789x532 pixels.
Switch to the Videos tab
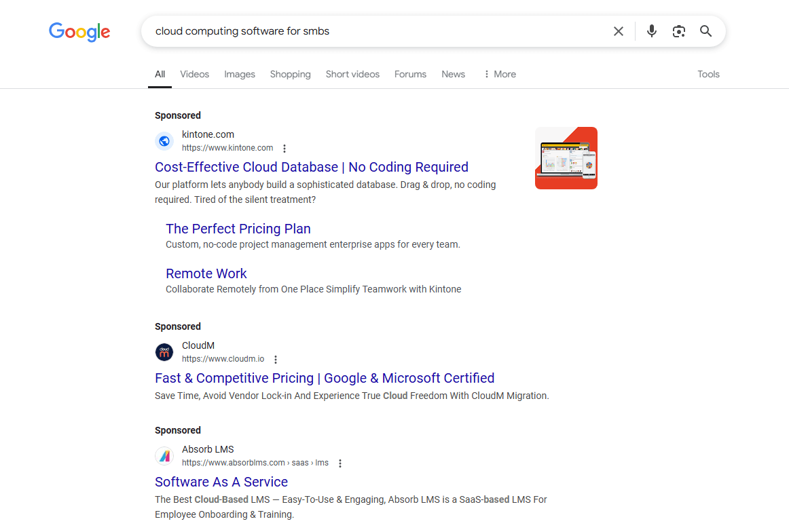(x=194, y=74)
